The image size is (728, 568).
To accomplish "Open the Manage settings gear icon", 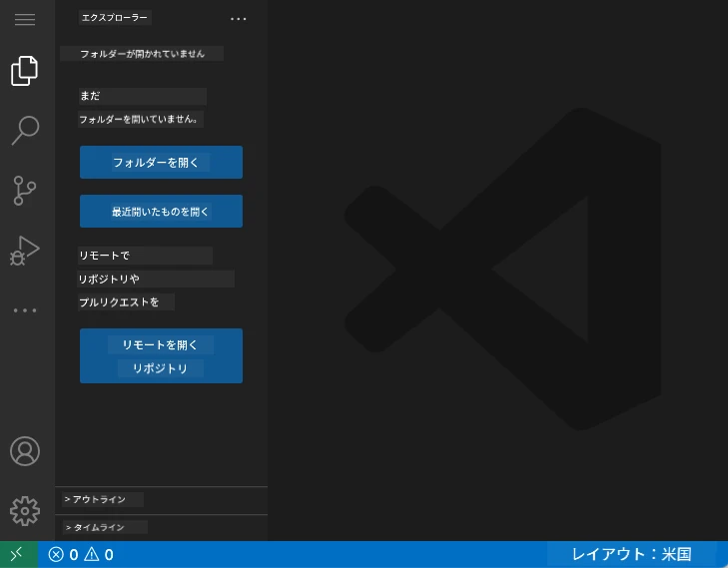I will (25, 511).
